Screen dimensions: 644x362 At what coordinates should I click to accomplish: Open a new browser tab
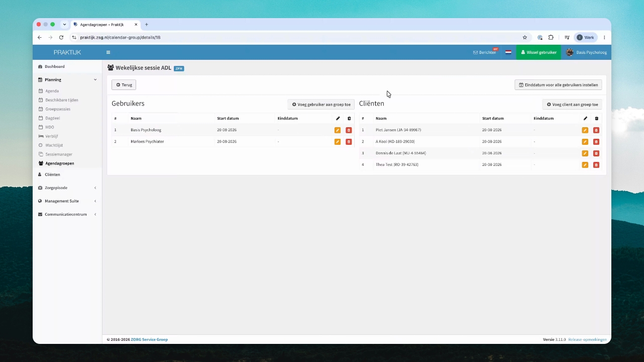(147, 24)
